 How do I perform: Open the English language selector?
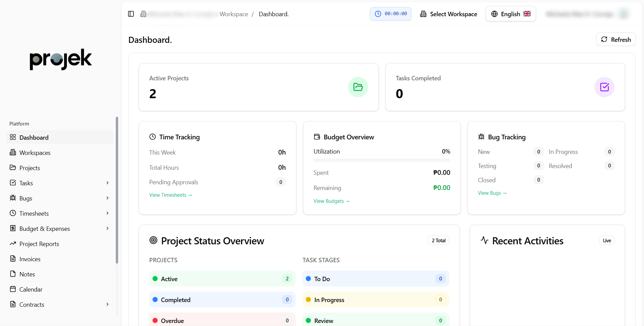(511, 14)
